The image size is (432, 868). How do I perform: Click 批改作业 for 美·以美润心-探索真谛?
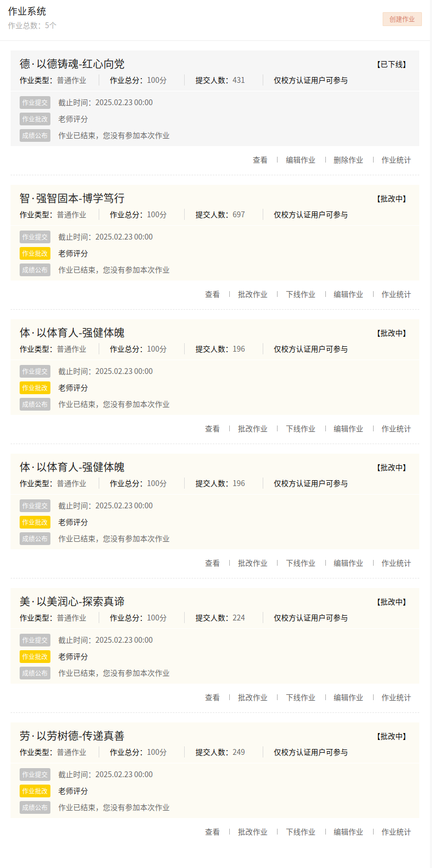click(x=253, y=697)
